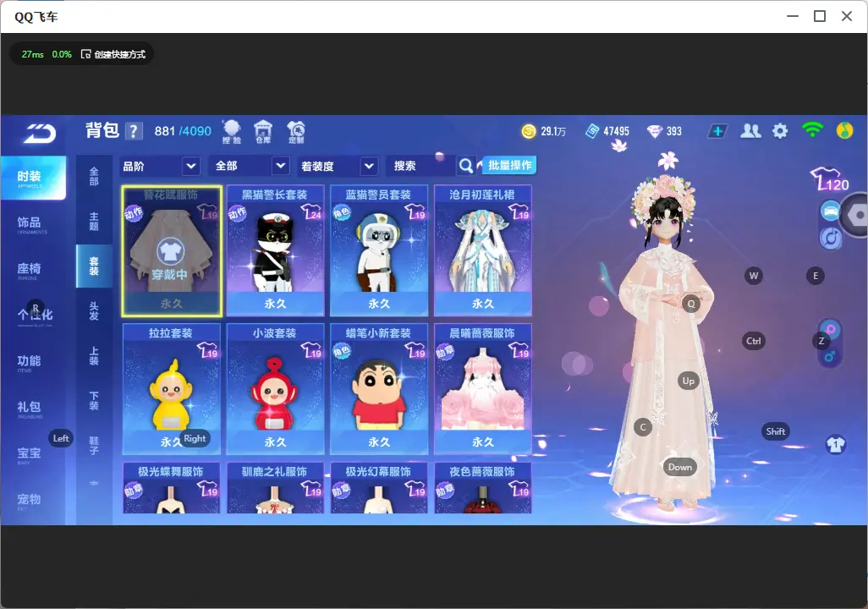Click the shirt icon beside the character

[x=835, y=445]
